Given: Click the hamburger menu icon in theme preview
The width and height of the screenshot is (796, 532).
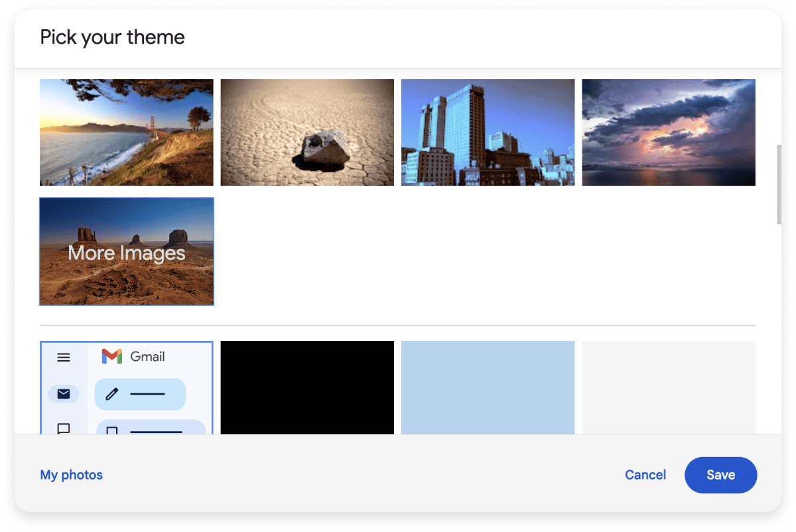Looking at the screenshot, I should point(64,357).
